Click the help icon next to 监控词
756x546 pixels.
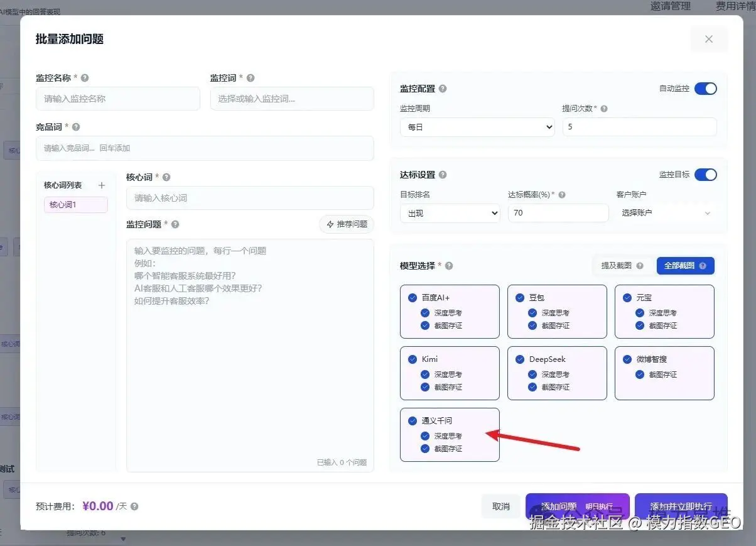251,78
